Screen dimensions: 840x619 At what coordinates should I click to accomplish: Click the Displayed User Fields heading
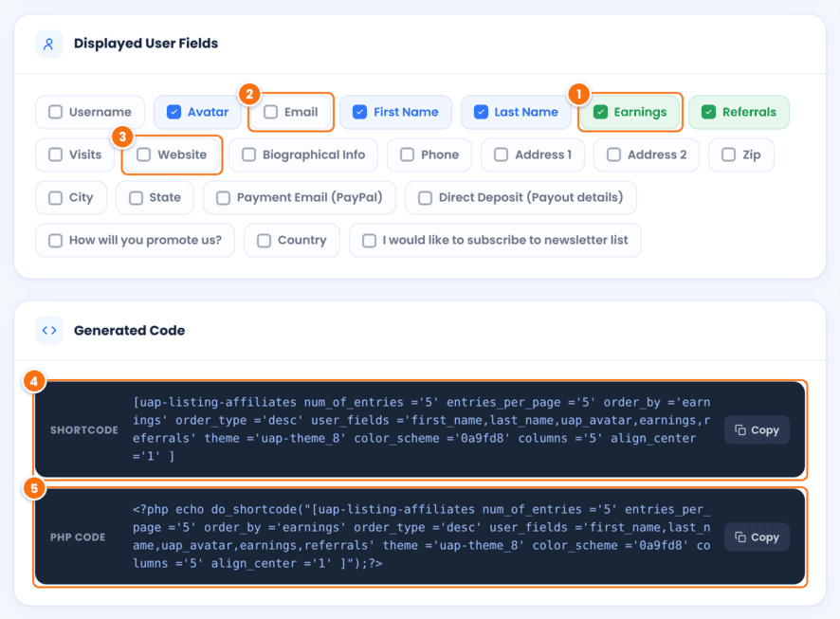coord(146,44)
